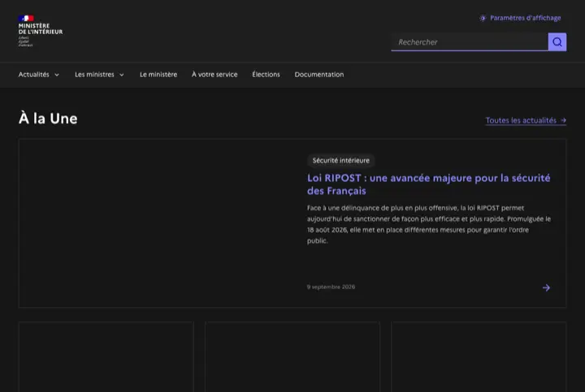Open the first news card below the feature
Viewport: 585px width, 392px height.
[x=106, y=356]
